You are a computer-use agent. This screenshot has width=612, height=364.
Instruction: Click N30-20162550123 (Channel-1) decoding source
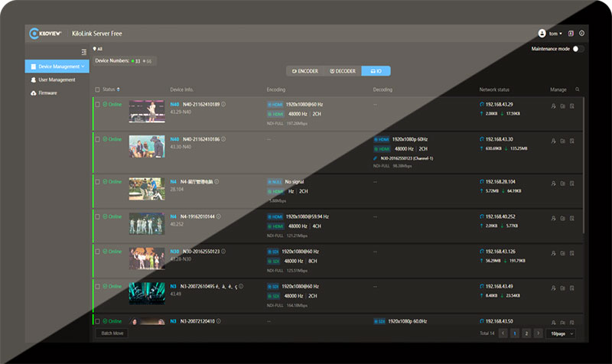tap(406, 158)
